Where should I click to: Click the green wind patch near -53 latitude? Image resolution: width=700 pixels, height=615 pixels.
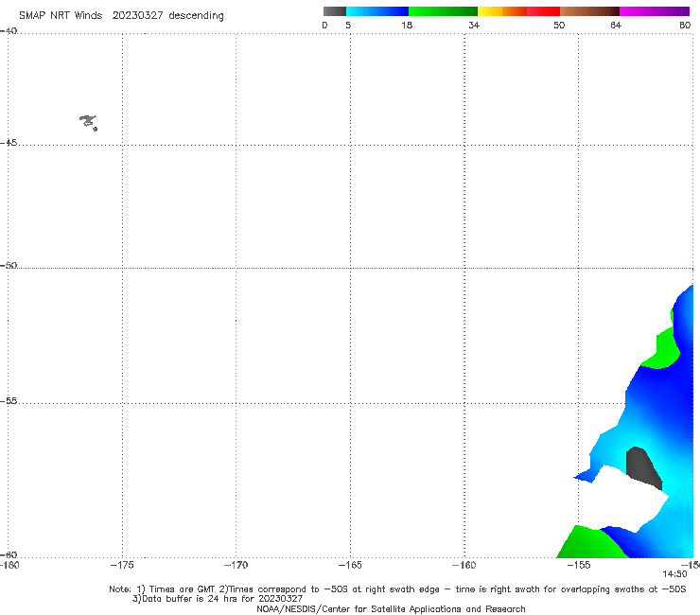point(664,351)
